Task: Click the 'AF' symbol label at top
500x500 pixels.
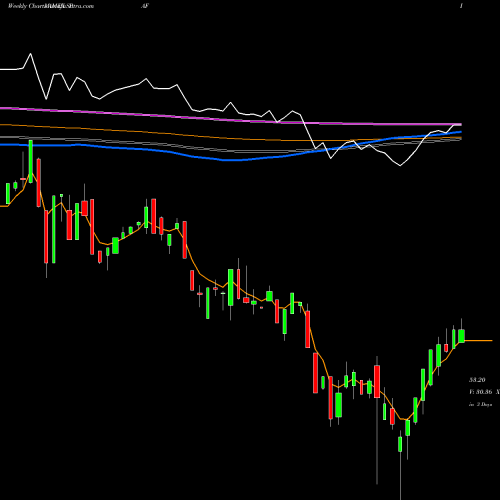Action: coord(145,6)
